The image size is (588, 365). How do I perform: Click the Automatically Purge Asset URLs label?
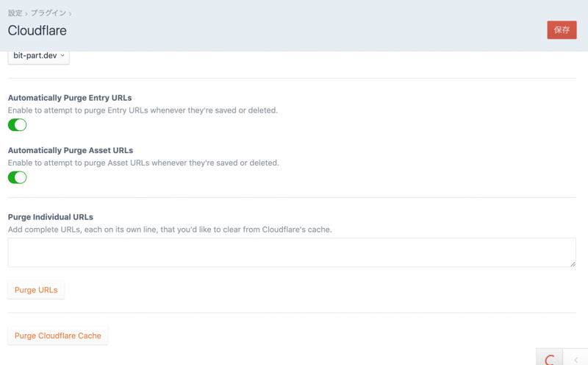tap(71, 150)
